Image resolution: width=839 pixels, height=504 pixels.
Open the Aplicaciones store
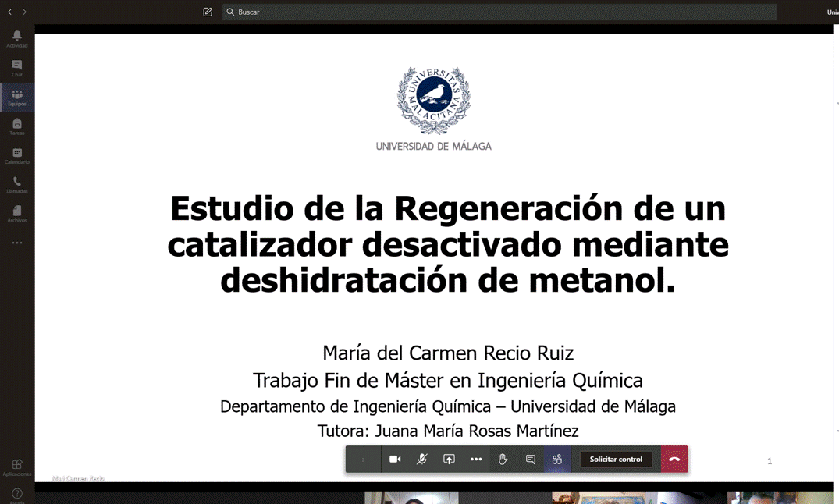click(17, 467)
